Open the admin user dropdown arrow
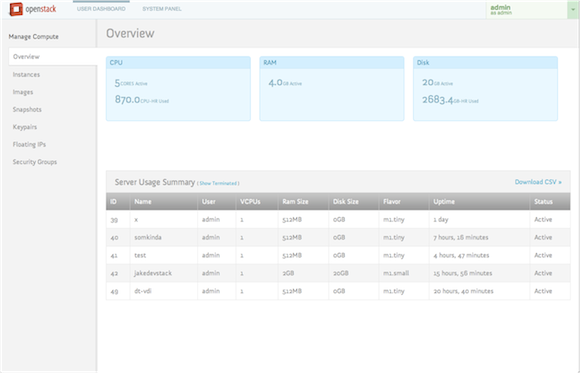Viewport: 580px width, 373px height. 573,10
